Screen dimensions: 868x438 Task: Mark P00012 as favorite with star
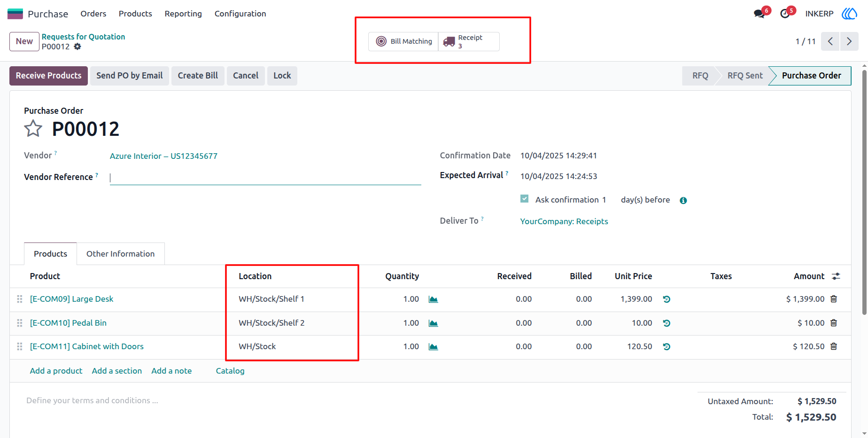point(33,128)
